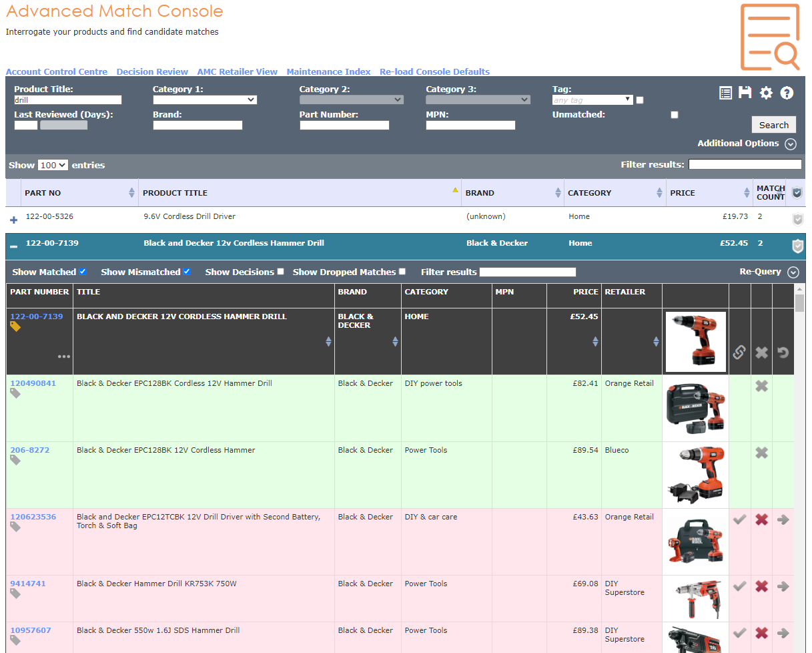Collapse row 122-00-7139 with the minus

point(13,246)
